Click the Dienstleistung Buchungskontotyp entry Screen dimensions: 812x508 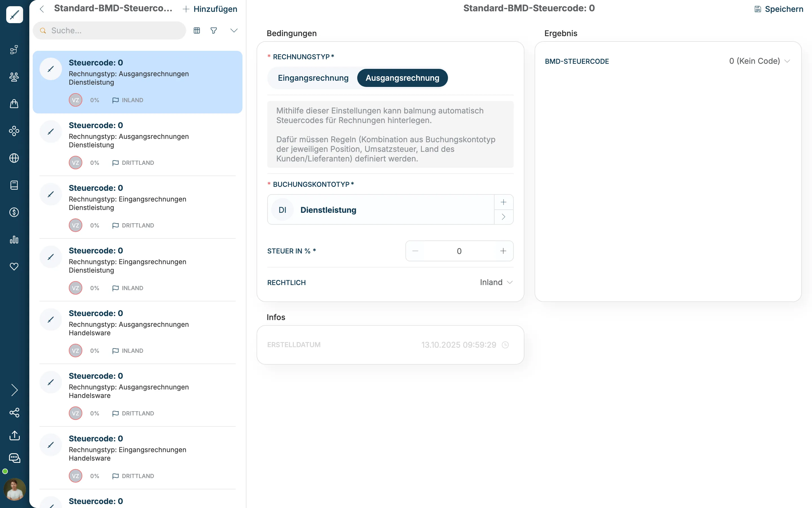pyautogui.click(x=381, y=210)
